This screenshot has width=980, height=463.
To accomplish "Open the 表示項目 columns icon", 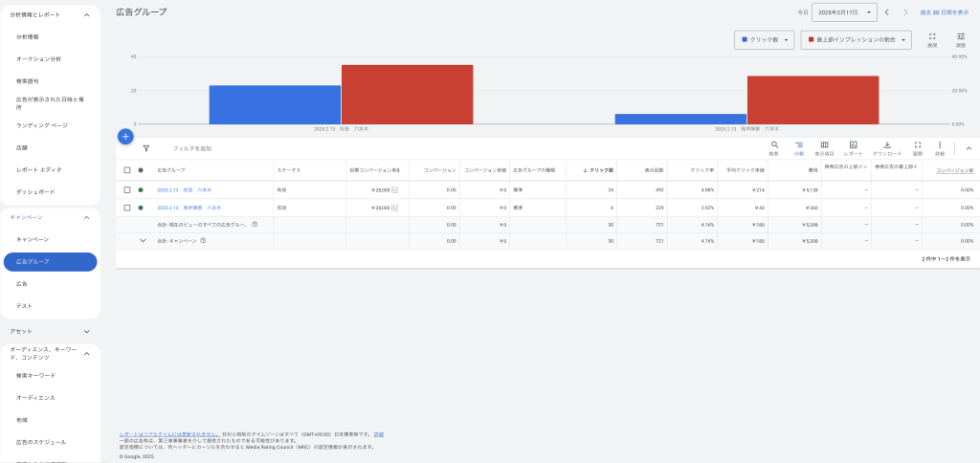I will point(824,145).
